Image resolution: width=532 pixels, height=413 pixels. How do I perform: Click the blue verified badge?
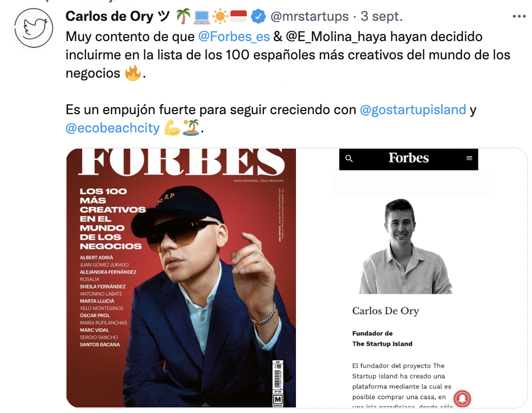tap(258, 16)
